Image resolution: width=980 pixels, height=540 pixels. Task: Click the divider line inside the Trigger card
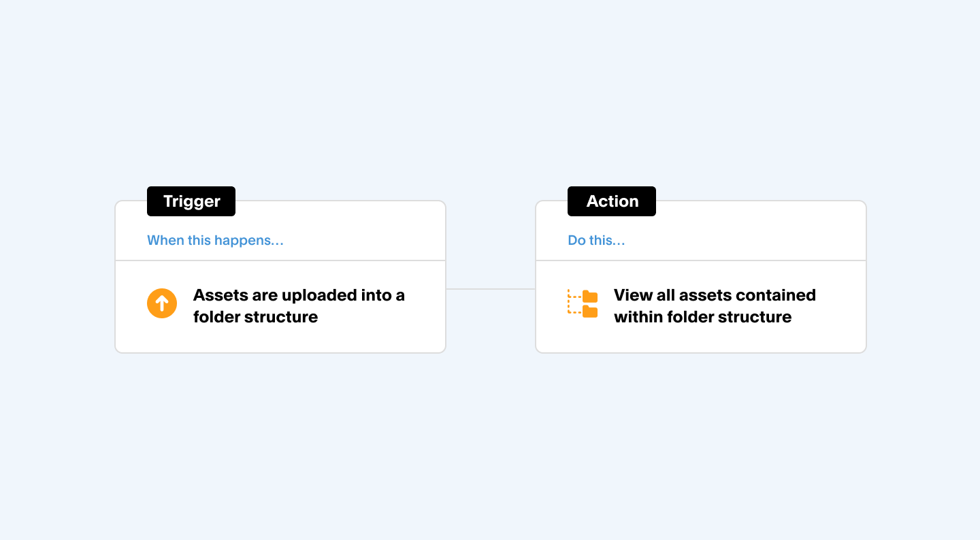click(280, 260)
